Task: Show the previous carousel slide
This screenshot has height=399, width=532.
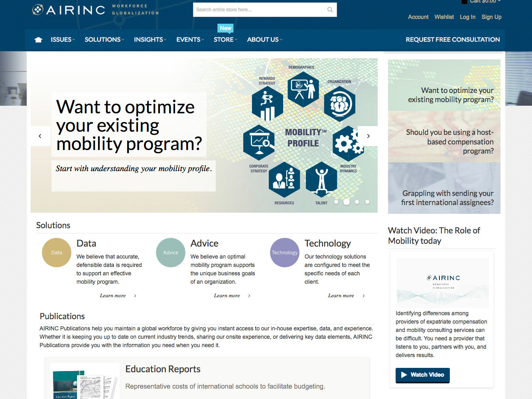Action: coord(40,136)
